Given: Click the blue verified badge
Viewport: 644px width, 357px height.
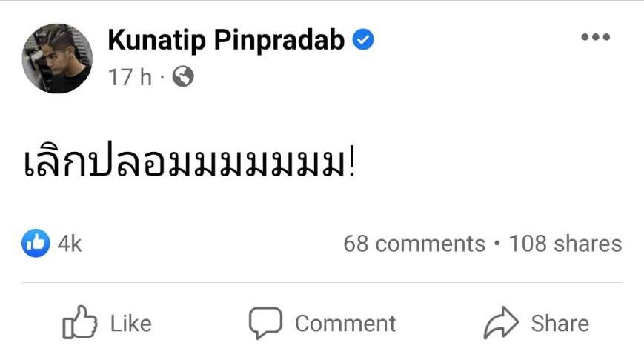Looking at the screenshot, I should click(x=363, y=40).
